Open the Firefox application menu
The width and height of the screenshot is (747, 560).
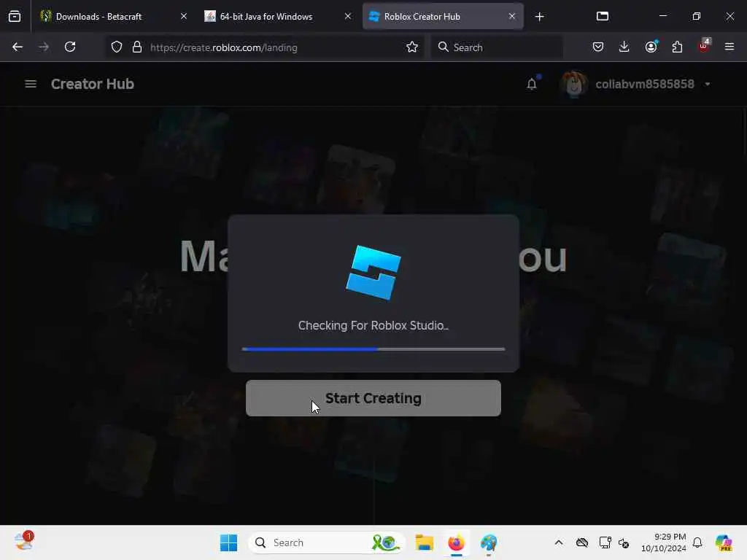point(729,47)
